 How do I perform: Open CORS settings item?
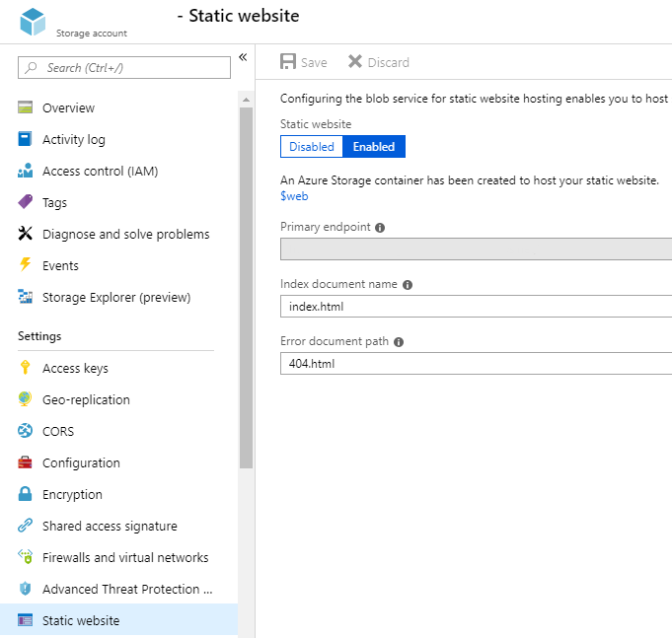[58, 431]
